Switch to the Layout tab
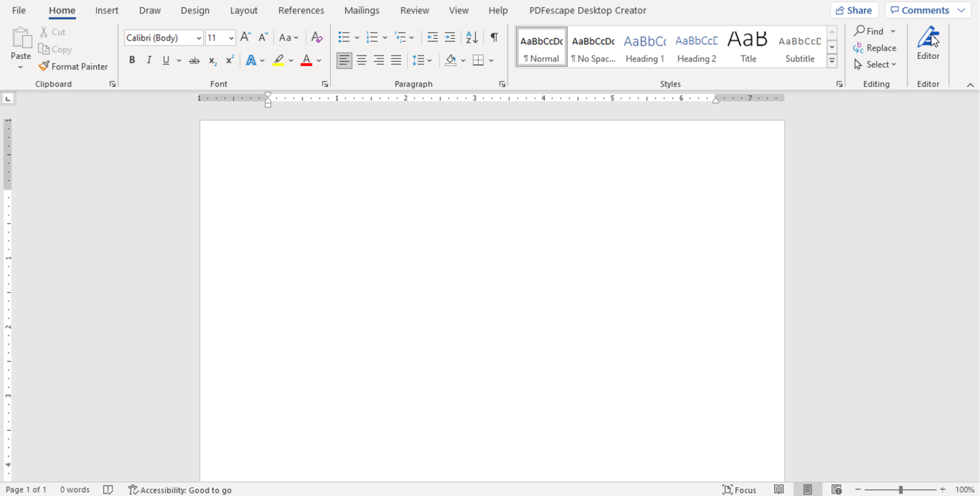 243,10
